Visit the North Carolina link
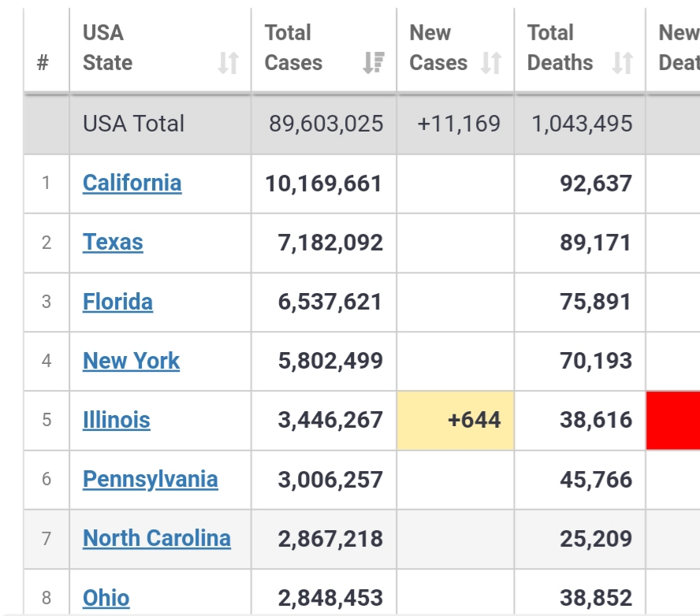The height and width of the screenshot is (616, 700). (x=156, y=538)
